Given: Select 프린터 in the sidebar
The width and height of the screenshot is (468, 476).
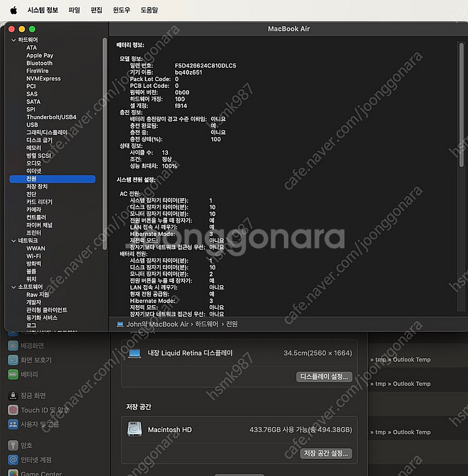Looking at the screenshot, I should [34, 233].
